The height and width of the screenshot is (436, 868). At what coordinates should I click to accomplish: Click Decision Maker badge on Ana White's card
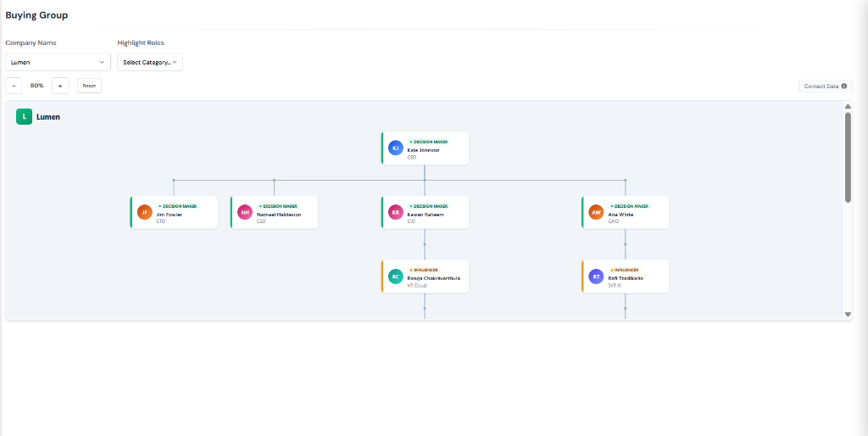tap(629, 206)
